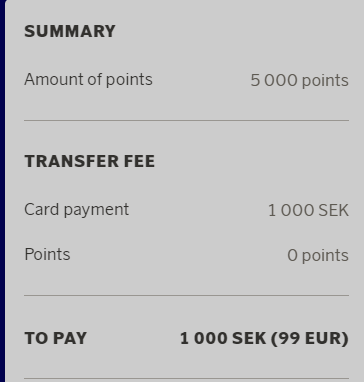Select the bold 1 000 SEK total amount
364x382 pixels.
[223, 338]
